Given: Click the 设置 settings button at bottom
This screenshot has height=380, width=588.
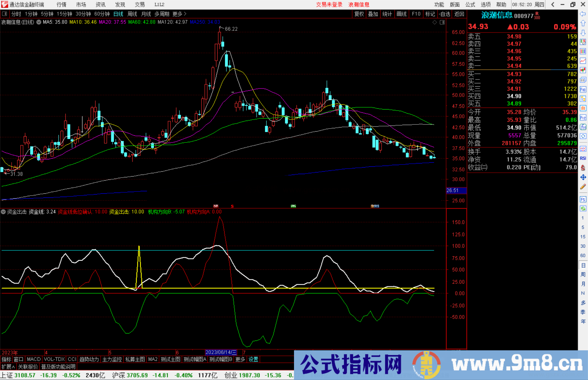Looking at the screenshot, I should (253, 359).
